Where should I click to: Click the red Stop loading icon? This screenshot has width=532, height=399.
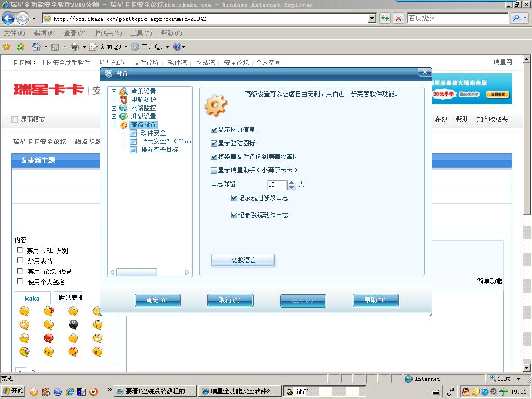click(398, 18)
